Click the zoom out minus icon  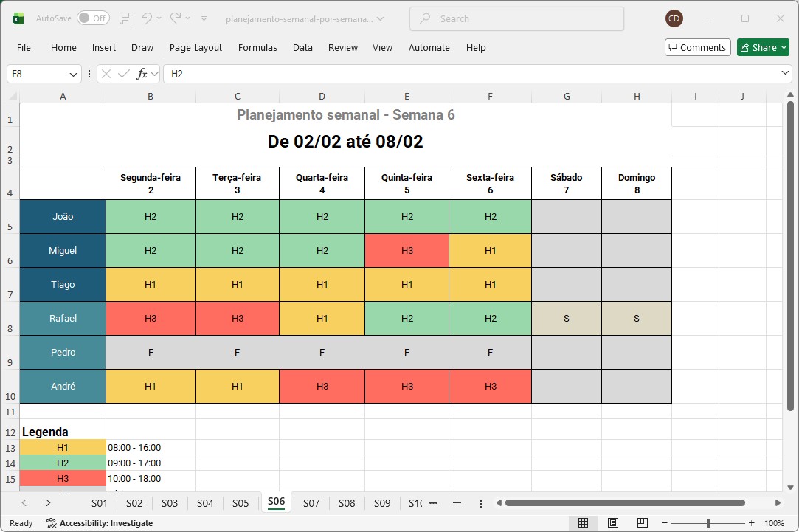click(665, 523)
